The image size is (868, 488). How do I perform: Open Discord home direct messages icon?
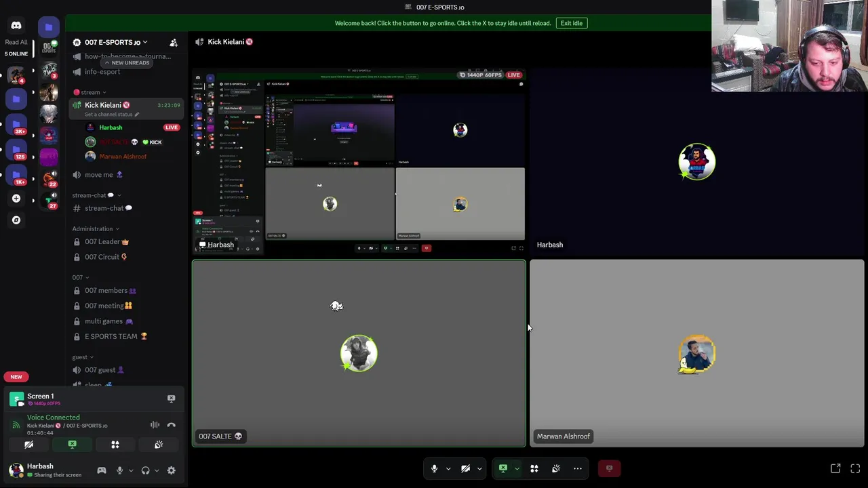click(16, 26)
